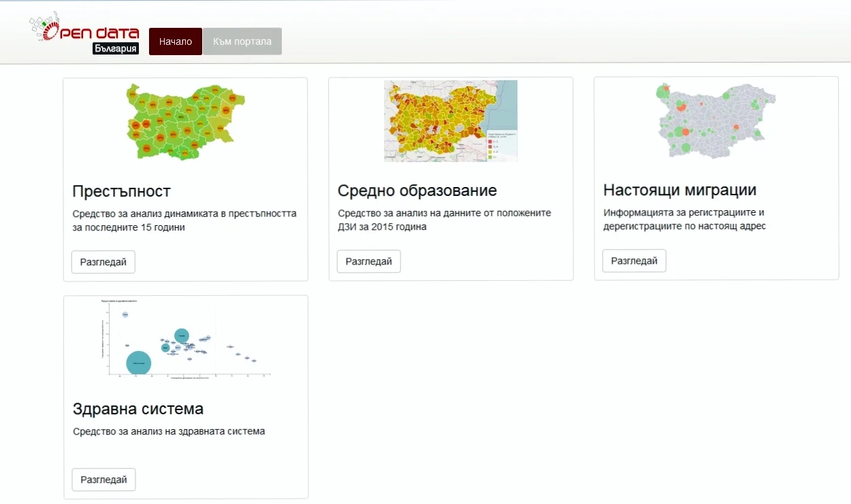Open the Настоящи миграции bubble map thumbnail
The height and width of the screenshot is (504, 851).
pyautogui.click(x=716, y=121)
